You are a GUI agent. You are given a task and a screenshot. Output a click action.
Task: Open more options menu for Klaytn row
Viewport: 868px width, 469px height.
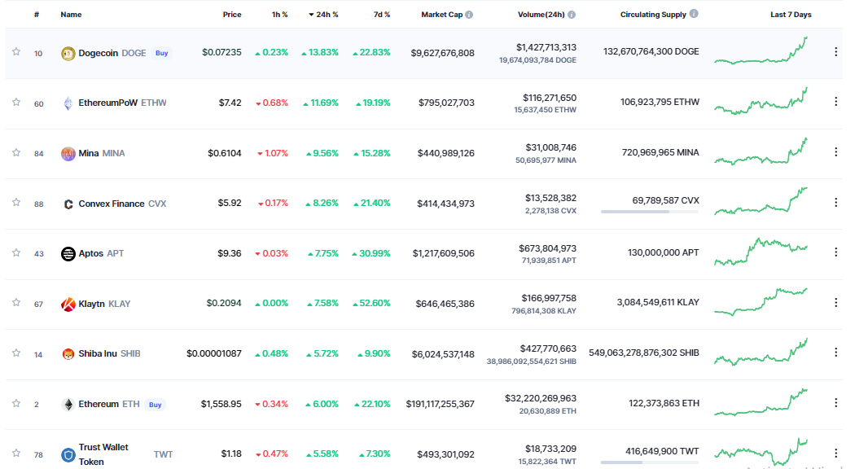[x=835, y=303]
